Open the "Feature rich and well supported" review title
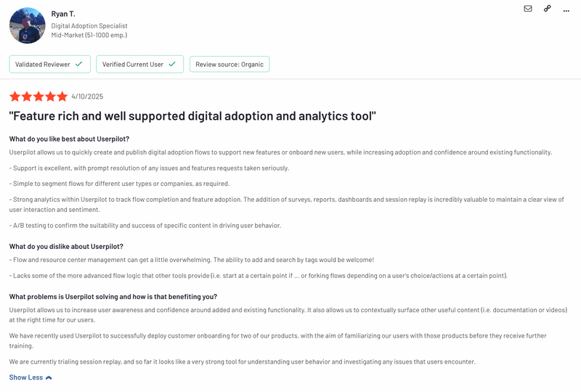581x392 pixels. 192,116
